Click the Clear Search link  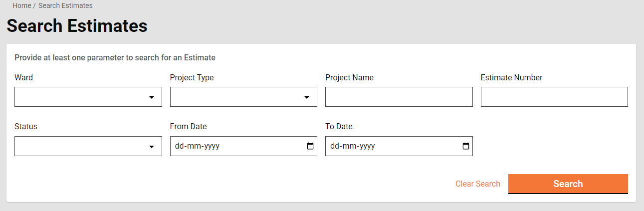point(477,184)
